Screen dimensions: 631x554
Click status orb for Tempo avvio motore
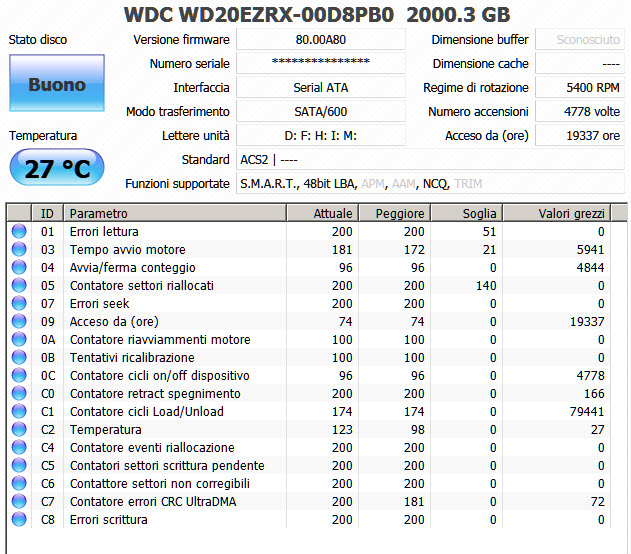[19, 249]
